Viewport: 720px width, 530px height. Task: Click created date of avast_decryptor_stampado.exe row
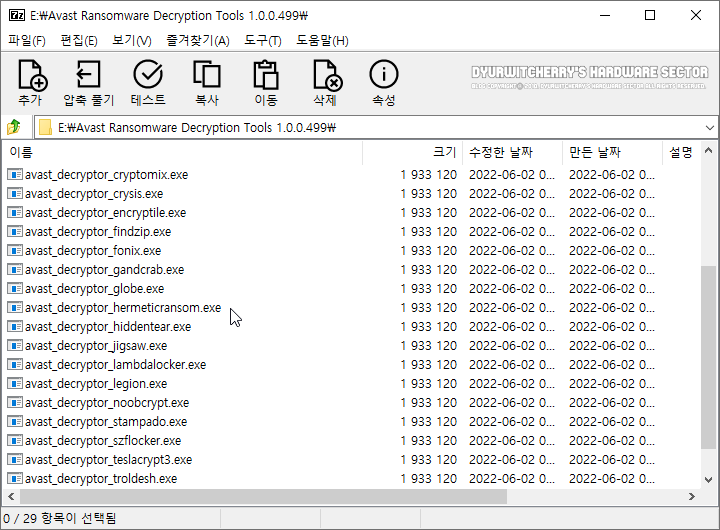(612, 421)
